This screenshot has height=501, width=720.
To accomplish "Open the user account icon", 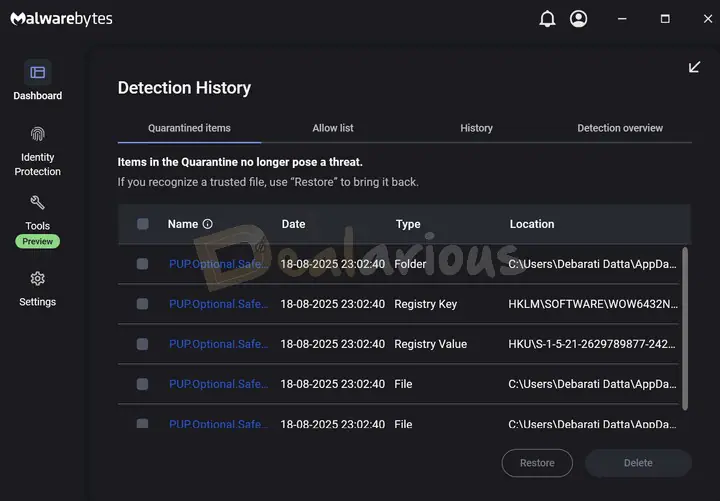I will pos(578,19).
